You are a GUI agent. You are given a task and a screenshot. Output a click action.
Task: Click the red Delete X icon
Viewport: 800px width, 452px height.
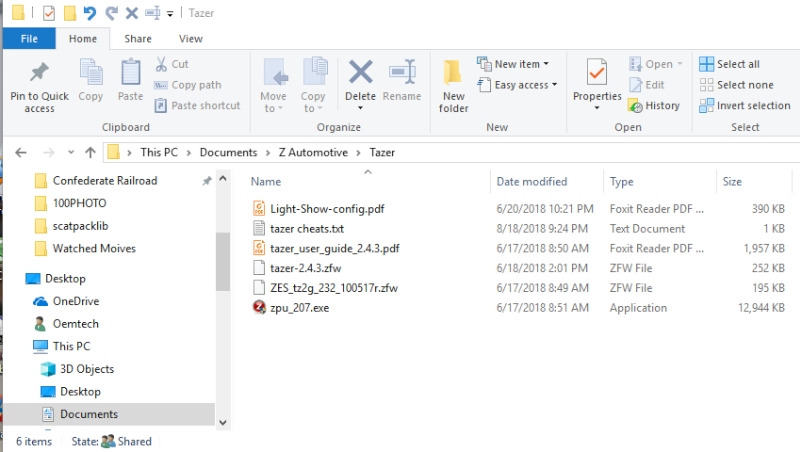(x=360, y=71)
